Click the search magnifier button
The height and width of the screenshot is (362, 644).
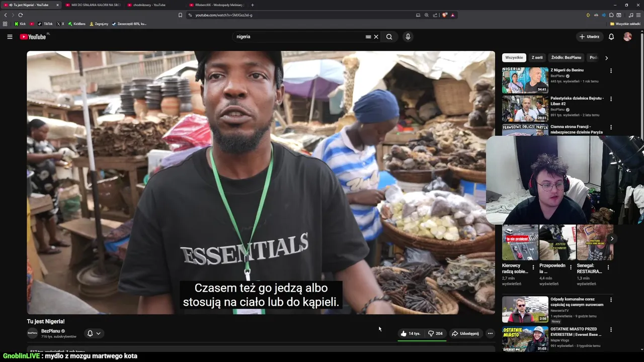pos(389,37)
